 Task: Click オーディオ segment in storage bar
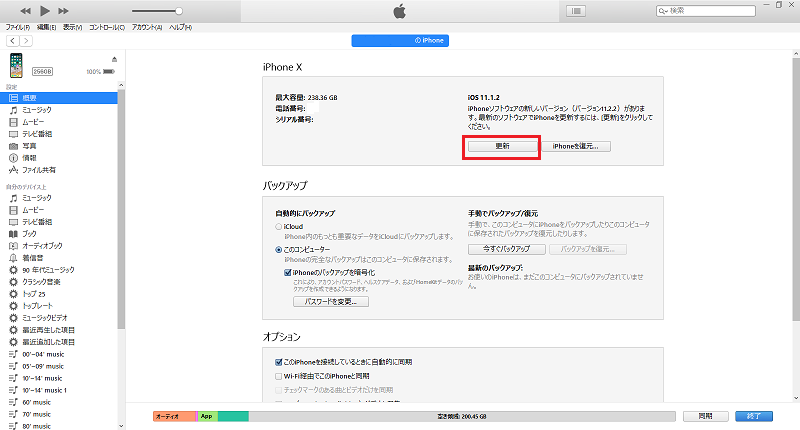point(174,416)
